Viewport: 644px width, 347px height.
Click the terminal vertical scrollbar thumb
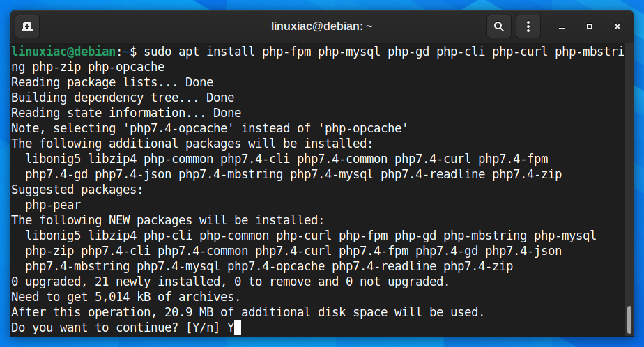click(x=629, y=320)
